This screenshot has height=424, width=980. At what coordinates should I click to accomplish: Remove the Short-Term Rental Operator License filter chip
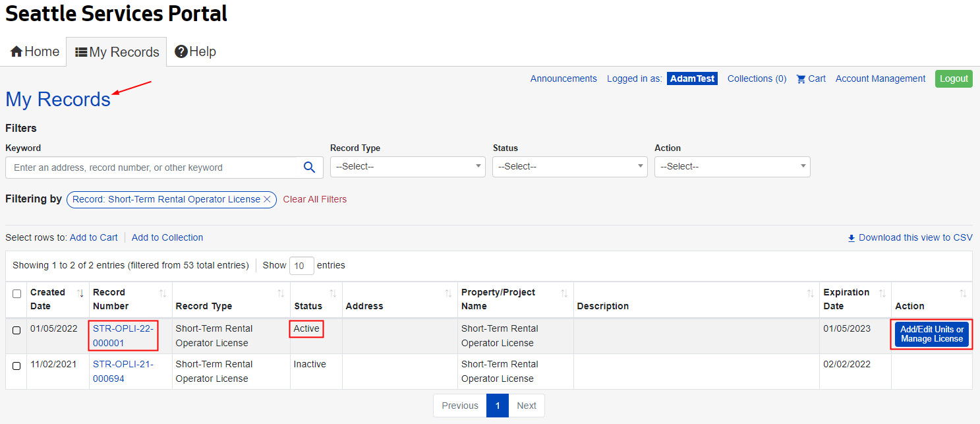coord(267,199)
